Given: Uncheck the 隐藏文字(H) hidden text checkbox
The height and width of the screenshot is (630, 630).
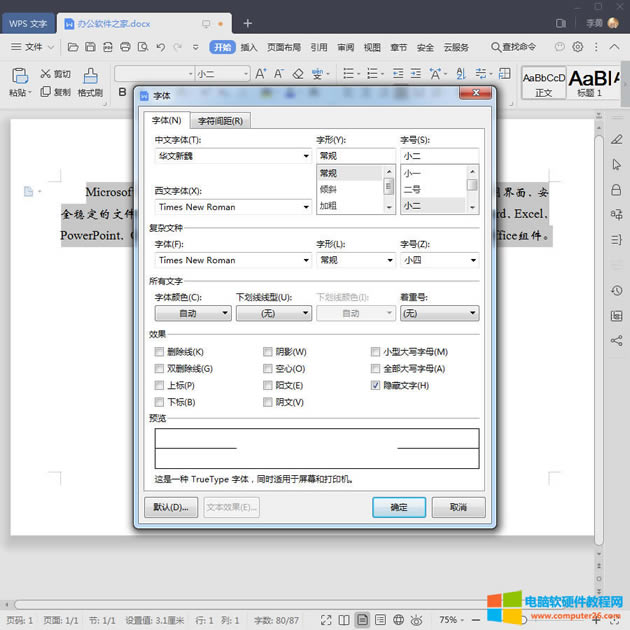Looking at the screenshot, I should tap(376, 385).
